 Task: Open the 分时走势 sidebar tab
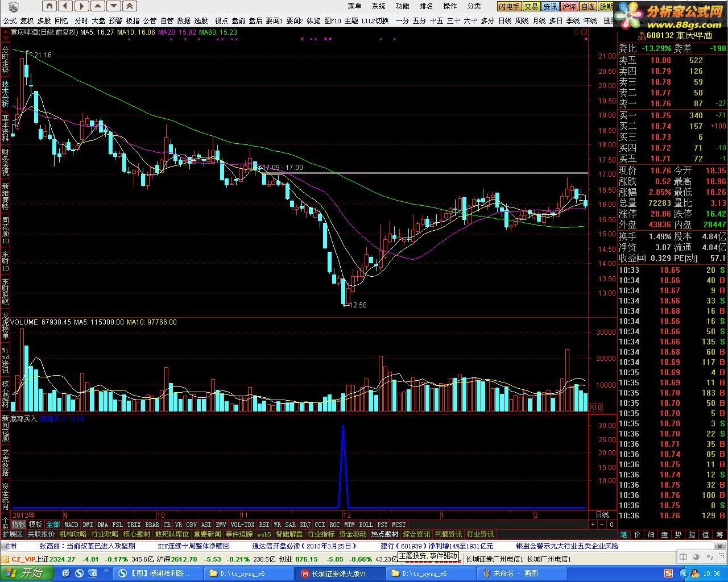click(x=5, y=60)
